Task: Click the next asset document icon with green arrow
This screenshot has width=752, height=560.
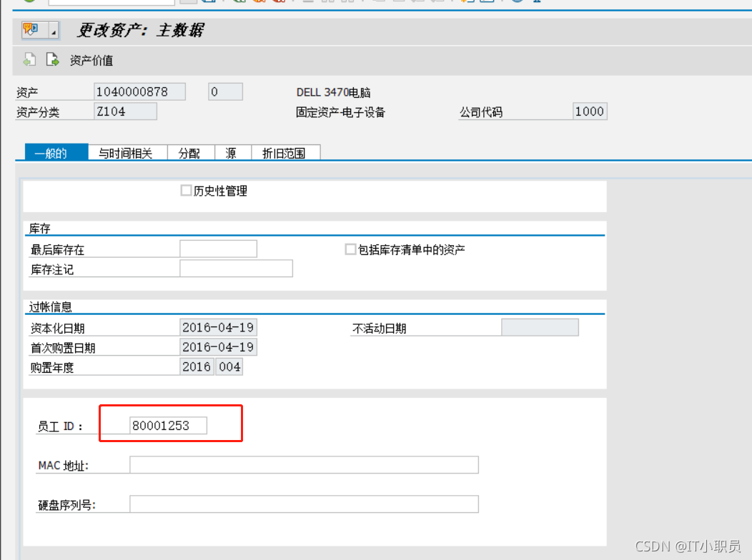Action: click(x=51, y=60)
